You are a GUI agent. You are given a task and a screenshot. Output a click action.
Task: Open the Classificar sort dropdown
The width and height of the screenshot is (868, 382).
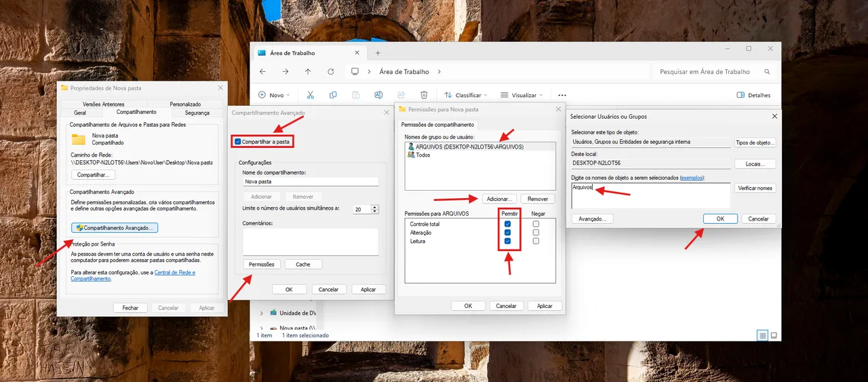click(x=465, y=95)
